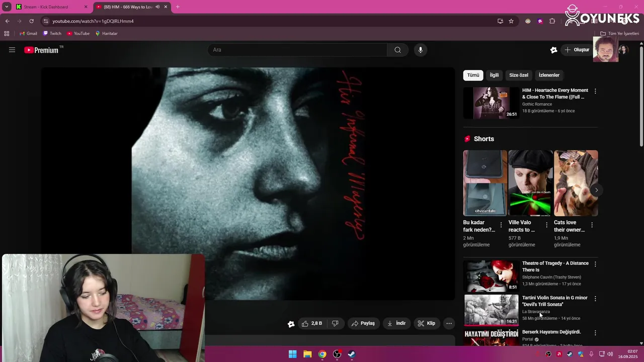Open the YouTube bookmark
644x362 pixels.
coord(78,34)
